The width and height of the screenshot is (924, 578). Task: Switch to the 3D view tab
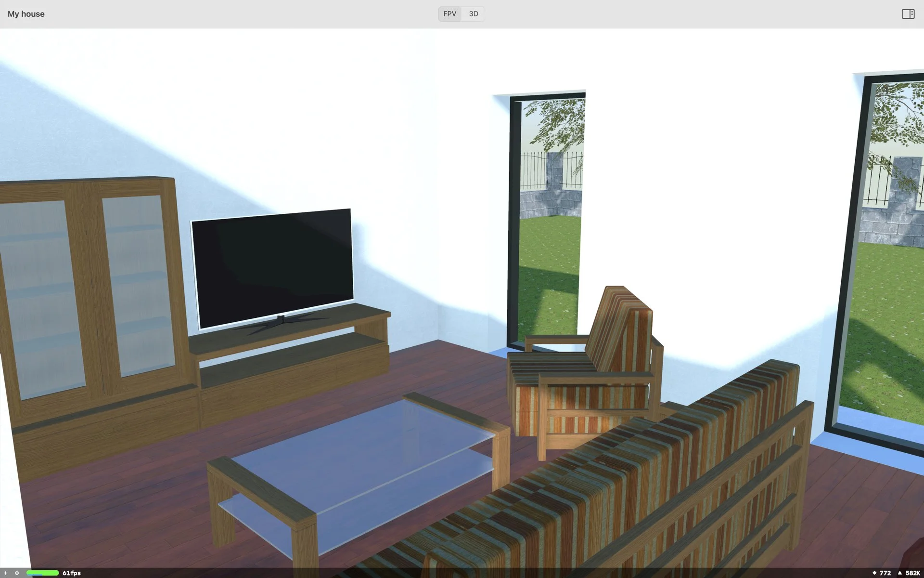[474, 14]
